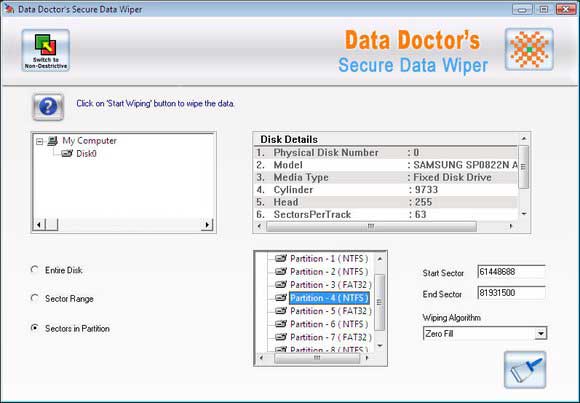
Task: Select Partition - 7 ( FAT32 )
Action: click(x=331, y=337)
